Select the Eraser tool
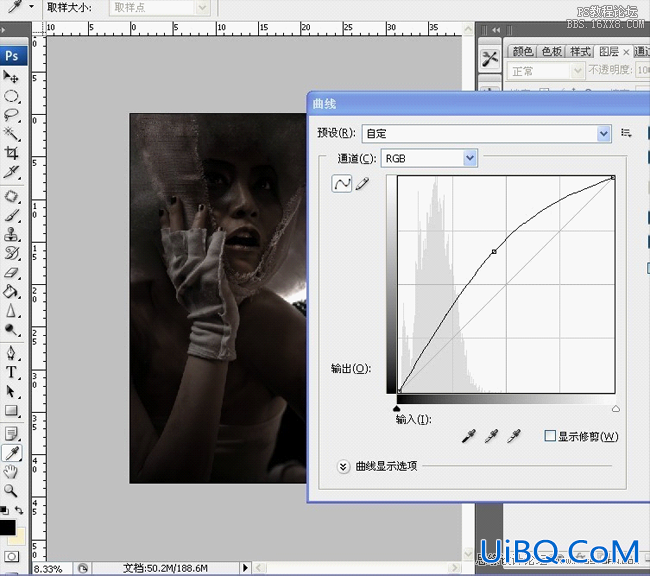This screenshot has height=576, width=650. pos(11,272)
